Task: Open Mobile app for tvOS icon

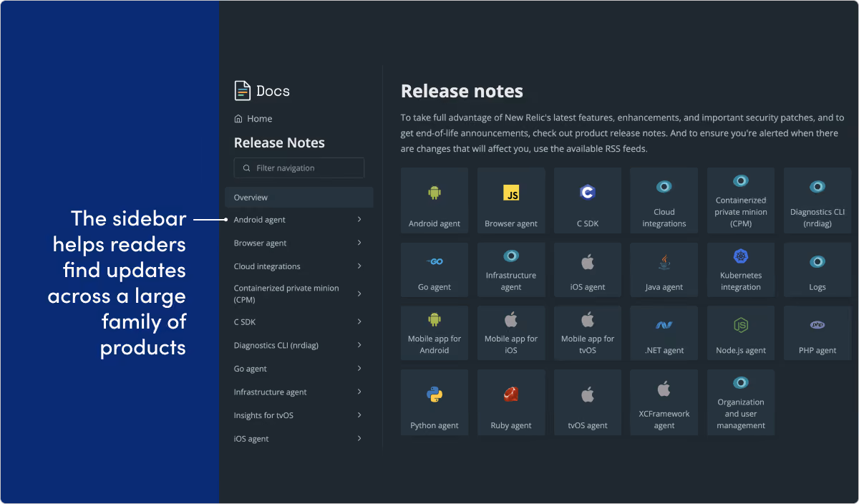Action: click(x=588, y=319)
